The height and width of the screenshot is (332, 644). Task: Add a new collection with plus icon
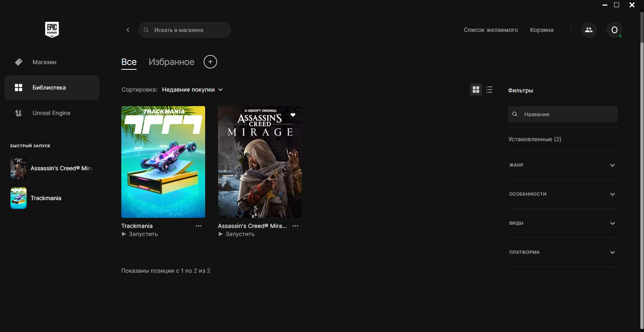point(210,62)
